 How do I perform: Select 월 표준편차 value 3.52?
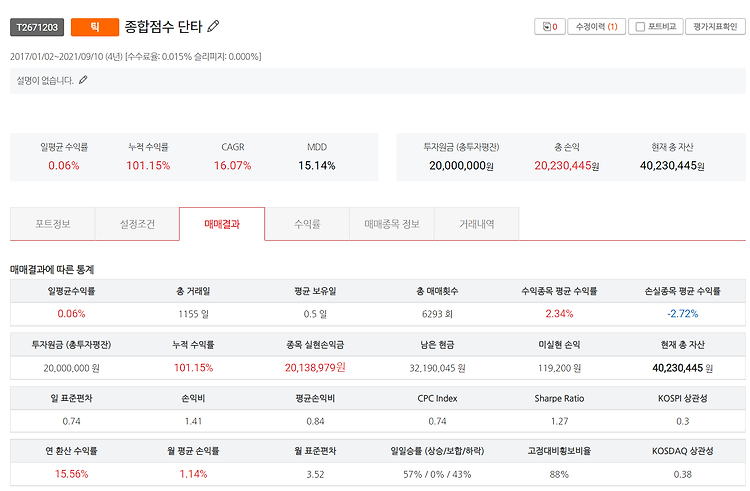pos(315,474)
